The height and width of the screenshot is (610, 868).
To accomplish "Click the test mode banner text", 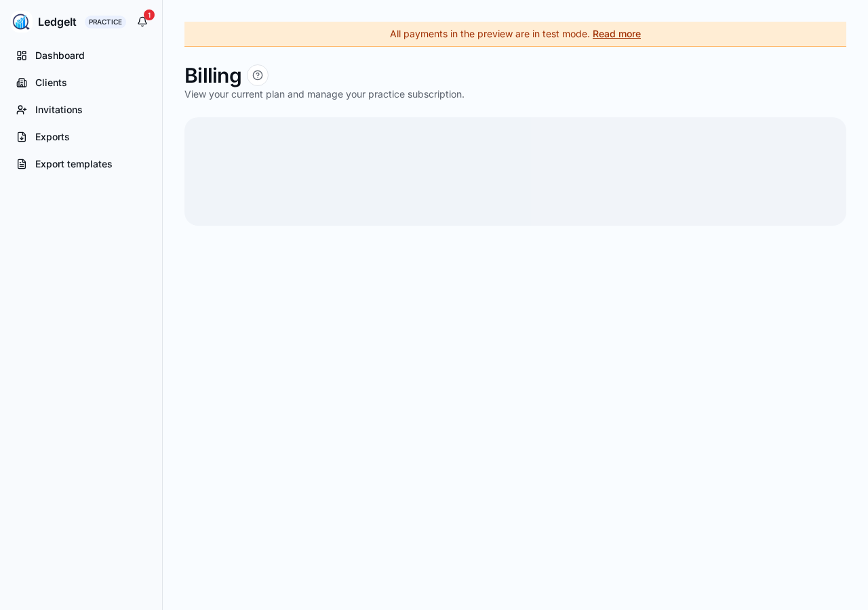I will click(x=490, y=34).
